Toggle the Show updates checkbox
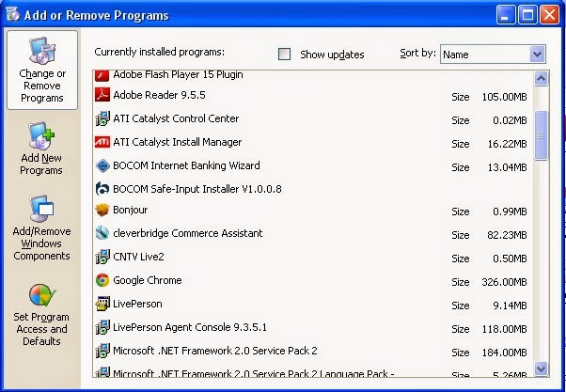 284,55
